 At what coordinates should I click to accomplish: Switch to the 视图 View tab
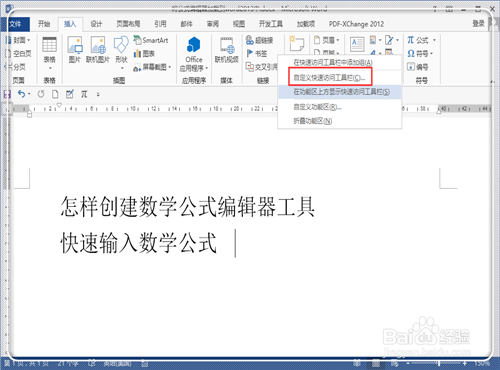[239, 24]
